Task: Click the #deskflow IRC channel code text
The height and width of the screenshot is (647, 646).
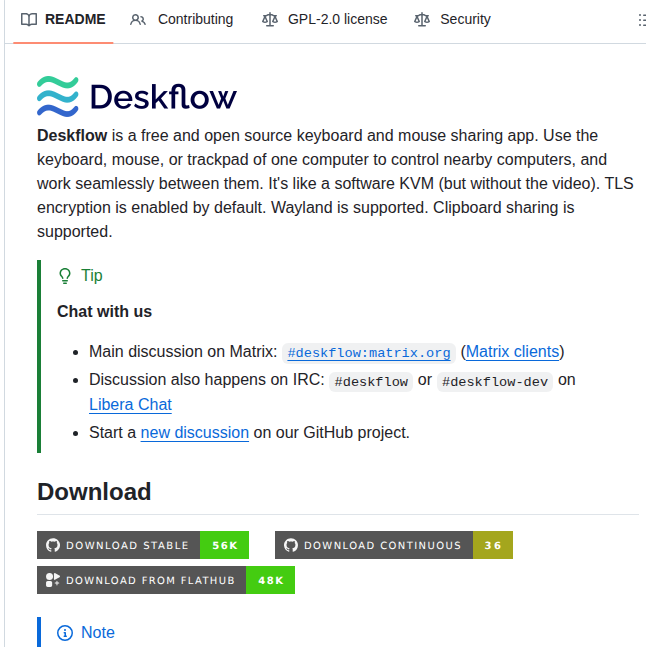Action: tap(371, 382)
